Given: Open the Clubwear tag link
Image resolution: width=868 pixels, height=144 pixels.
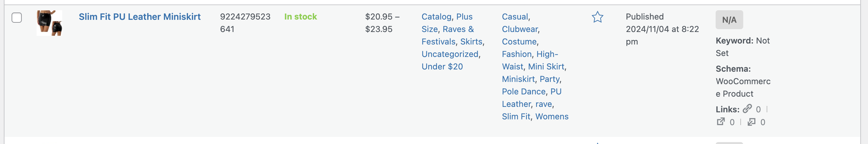Looking at the screenshot, I should 520,29.
